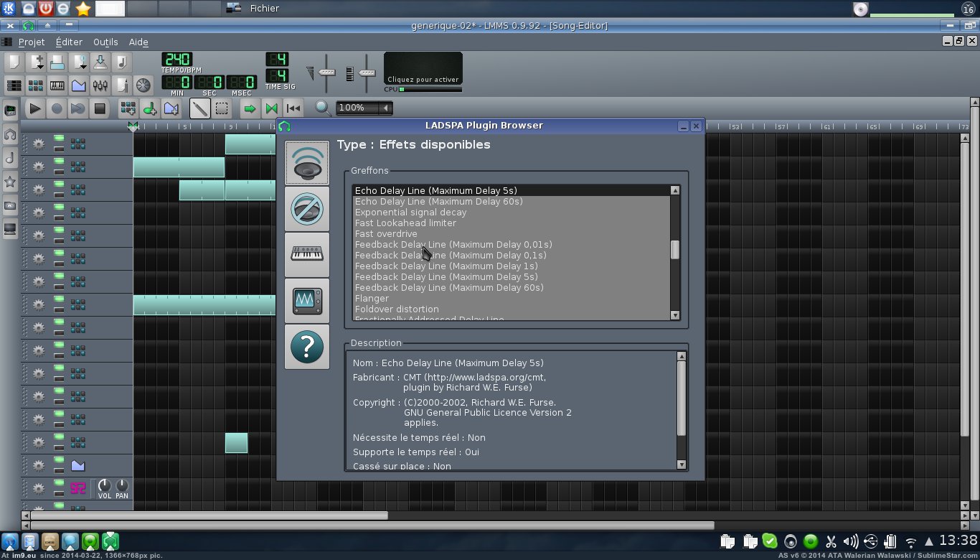Click the magnifier zoom icon
The height and width of the screenshot is (560, 980).
(324, 108)
